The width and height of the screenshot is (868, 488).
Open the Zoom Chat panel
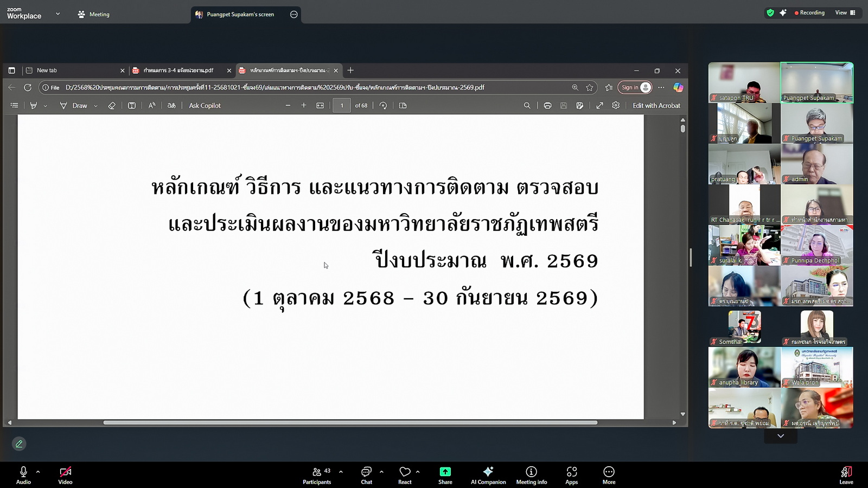coord(366,474)
